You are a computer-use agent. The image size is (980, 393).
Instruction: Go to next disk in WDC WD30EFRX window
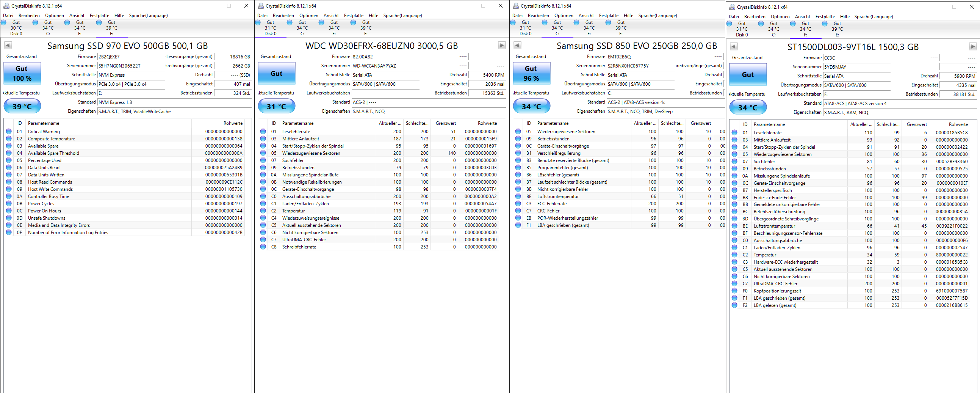(x=502, y=45)
